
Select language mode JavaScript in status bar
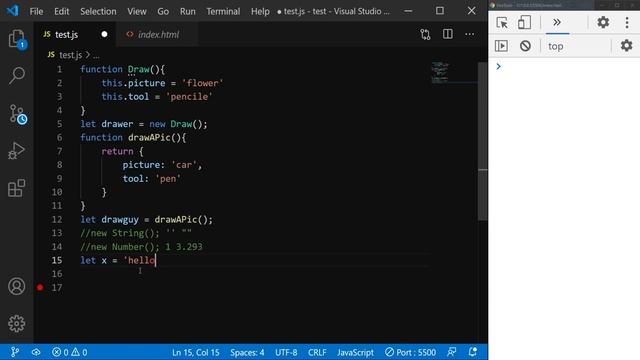coord(355,352)
